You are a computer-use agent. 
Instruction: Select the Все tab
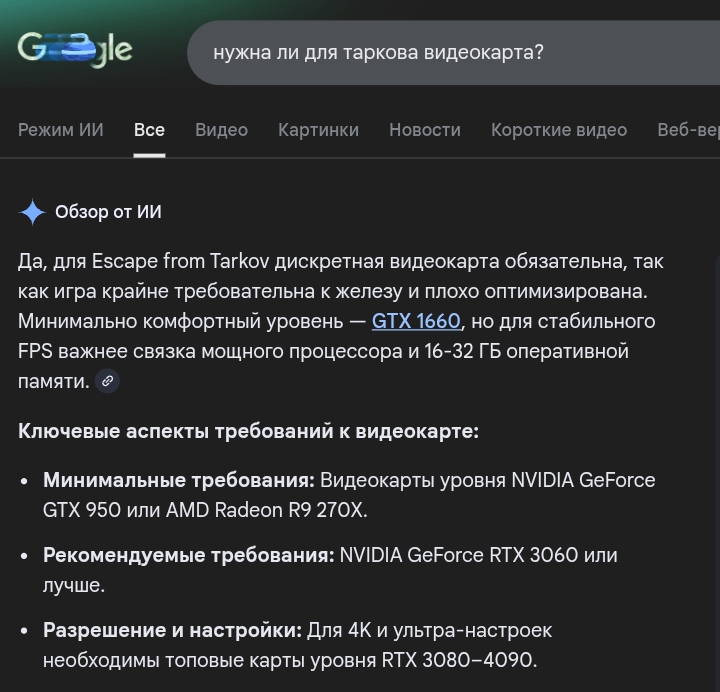pos(149,130)
